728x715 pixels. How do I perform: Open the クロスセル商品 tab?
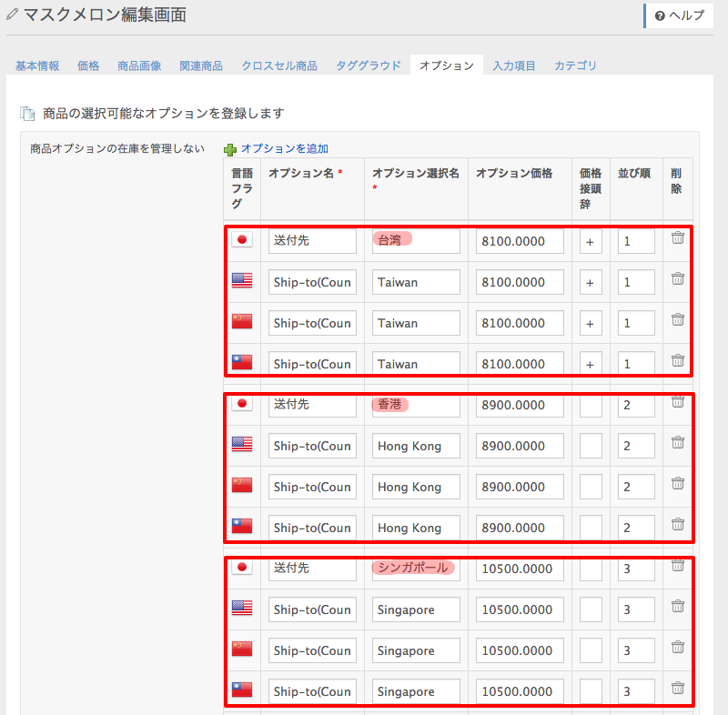pyautogui.click(x=279, y=66)
